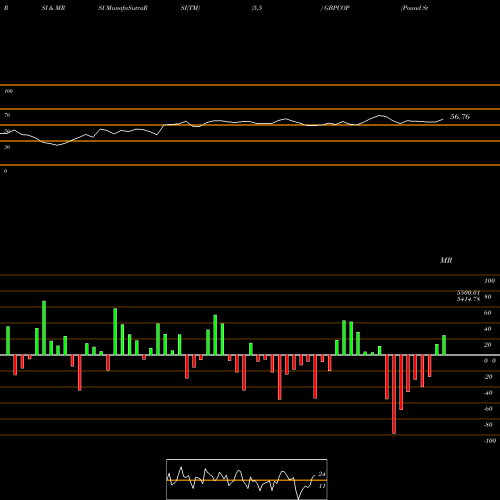500x500 pixels.
Task: Click the 'SI(TM)' header text
Action: [x=190, y=8]
